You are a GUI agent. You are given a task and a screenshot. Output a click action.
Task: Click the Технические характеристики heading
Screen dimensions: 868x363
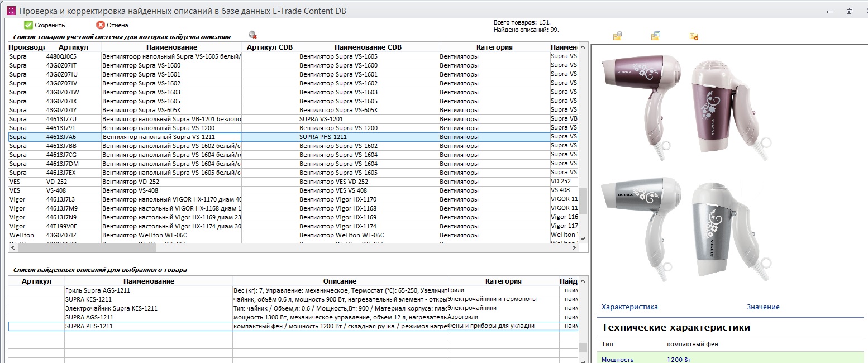676,328
